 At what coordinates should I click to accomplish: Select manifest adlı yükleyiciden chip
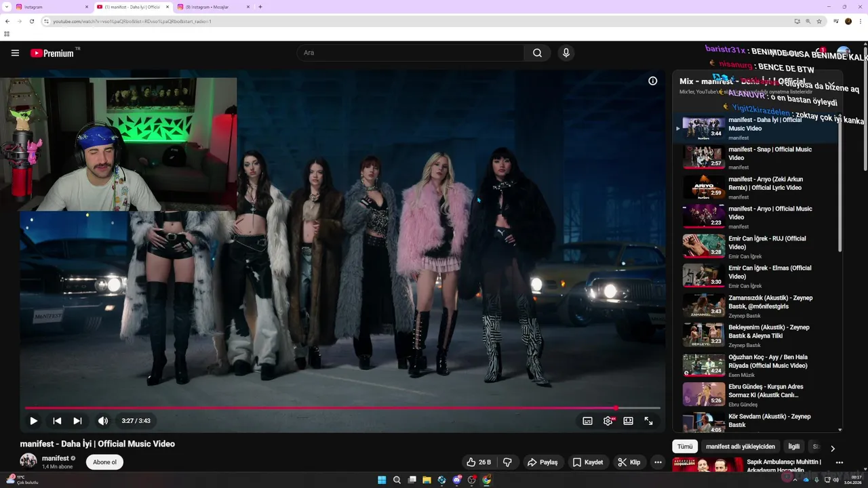[x=741, y=447]
